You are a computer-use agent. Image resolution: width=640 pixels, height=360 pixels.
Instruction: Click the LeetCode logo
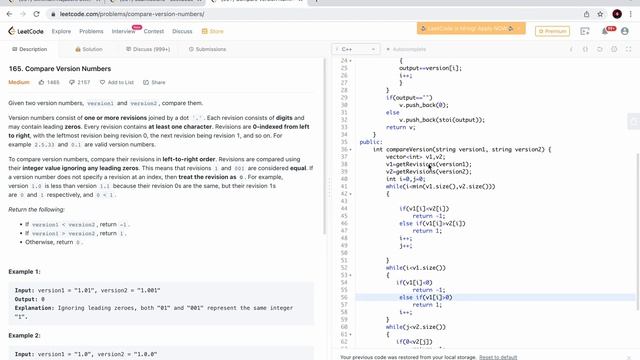pyautogui.click(x=26, y=31)
